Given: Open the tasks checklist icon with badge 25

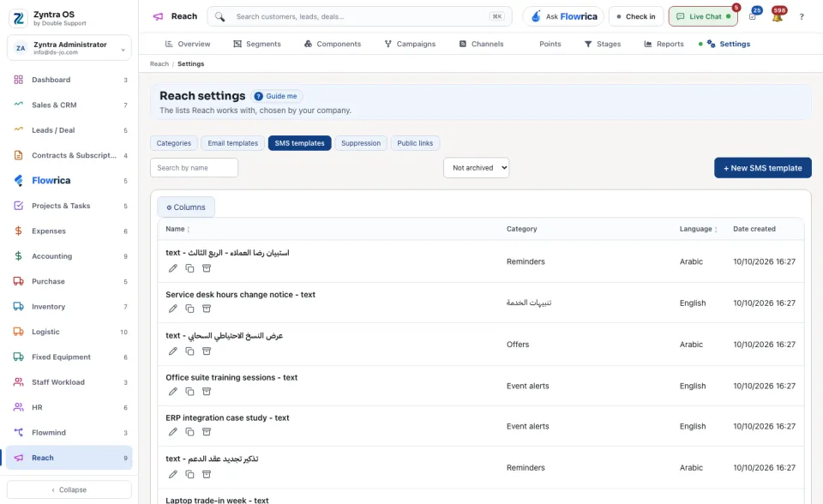Looking at the screenshot, I should 753,17.
